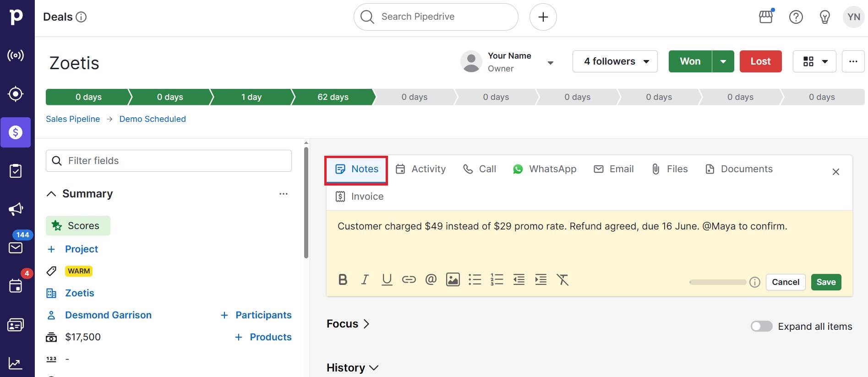Viewport: 868px width, 377px height.
Task: Click the Filter fields input
Action: pos(169,161)
